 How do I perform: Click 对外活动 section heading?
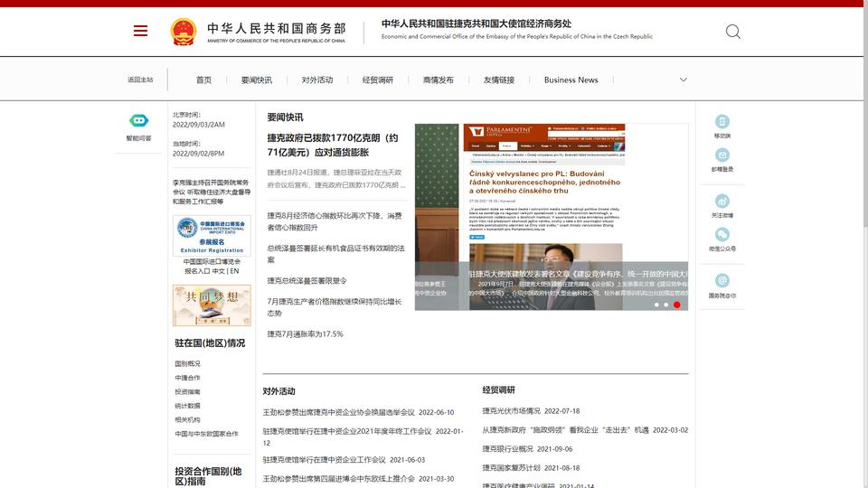[279, 391]
